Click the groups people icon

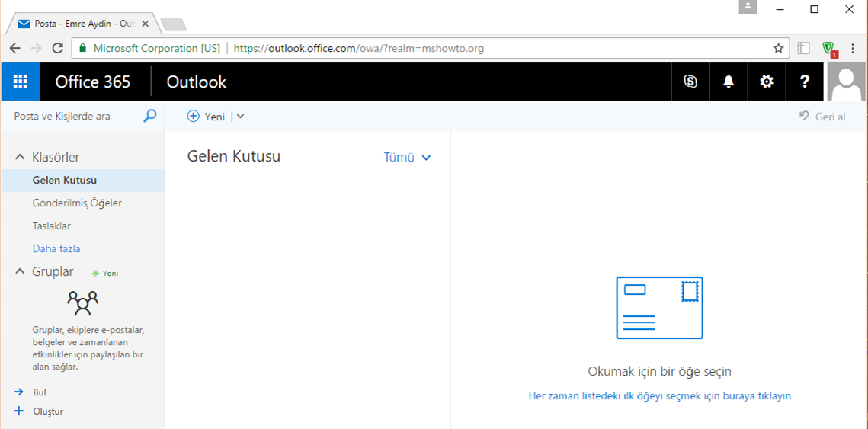[82, 303]
